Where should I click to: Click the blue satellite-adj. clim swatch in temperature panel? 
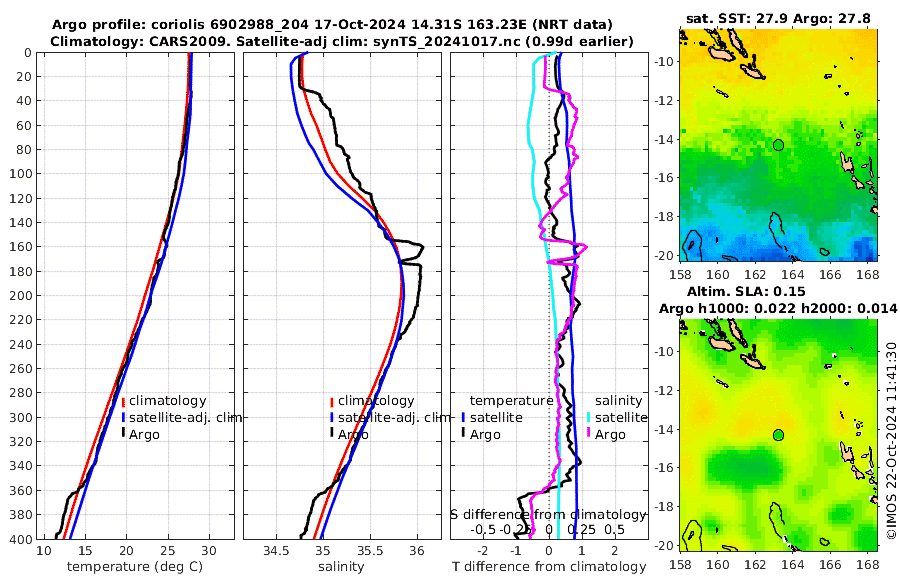pyautogui.click(x=123, y=417)
